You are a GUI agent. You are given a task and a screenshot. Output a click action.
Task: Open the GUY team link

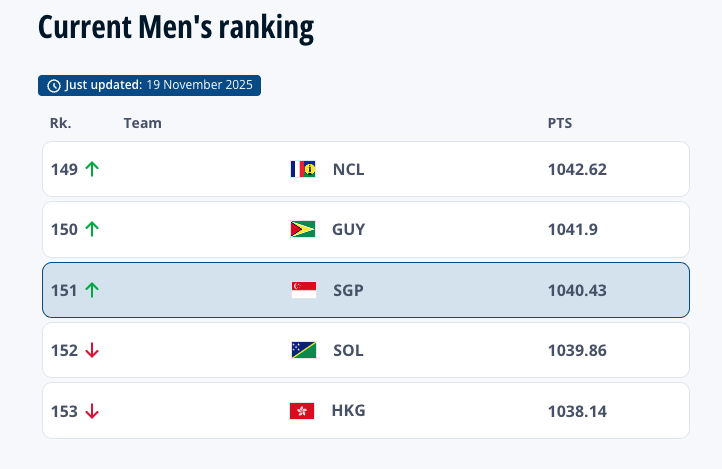click(x=348, y=229)
